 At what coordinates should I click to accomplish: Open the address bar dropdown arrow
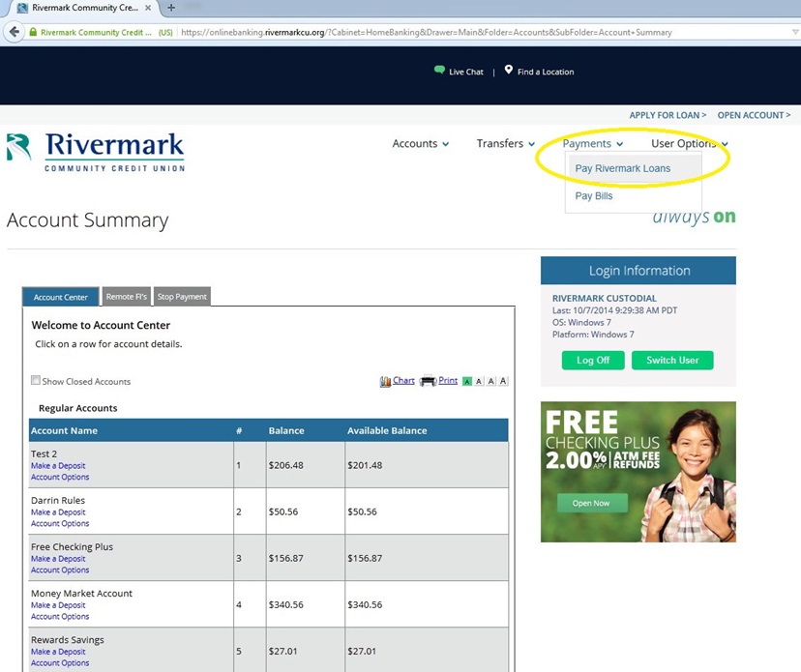pyautogui.click(x=795, y=32)
